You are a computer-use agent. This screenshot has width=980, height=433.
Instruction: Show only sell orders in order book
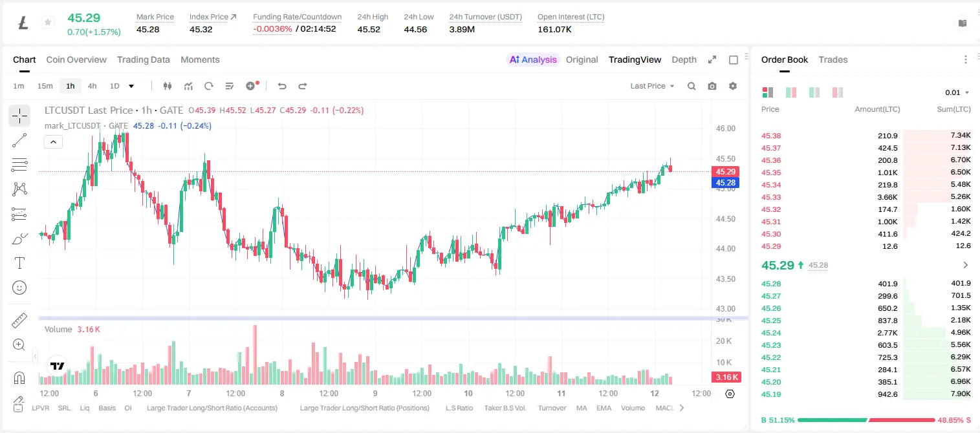(x=838, y=92)
